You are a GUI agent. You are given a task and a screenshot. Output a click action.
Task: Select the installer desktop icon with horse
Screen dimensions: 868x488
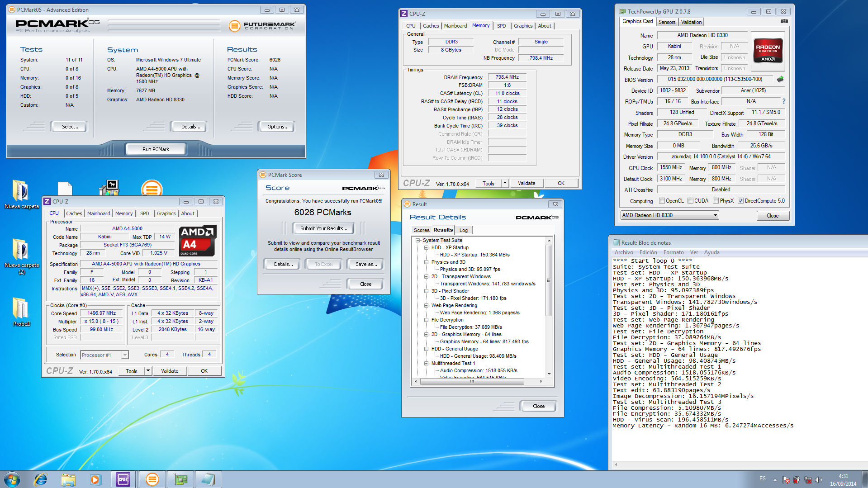click(109, 188)
